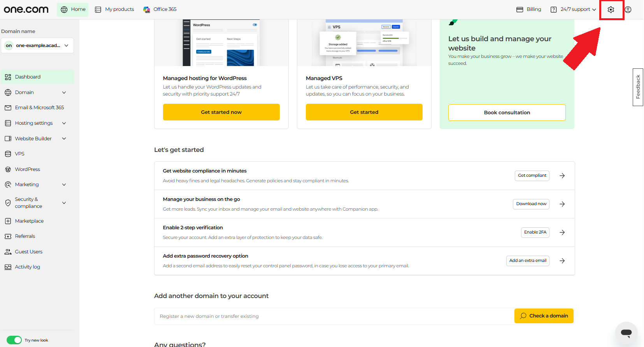
Task: Open the 24/7 support dropdown
Action: 573,10
